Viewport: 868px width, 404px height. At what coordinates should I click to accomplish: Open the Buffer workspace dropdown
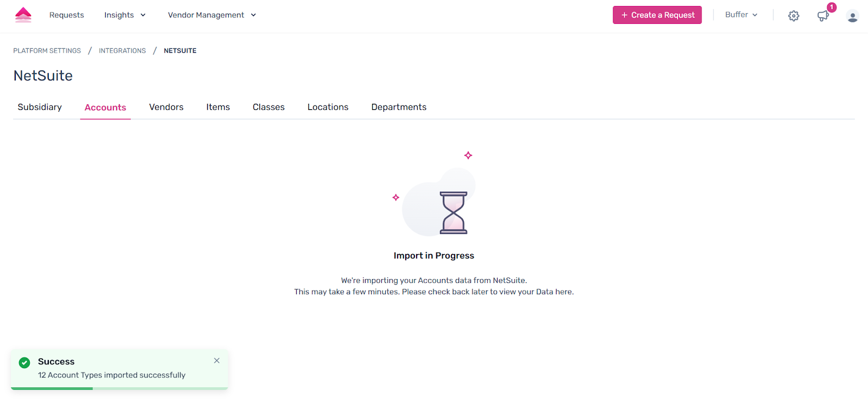point(741,15)
